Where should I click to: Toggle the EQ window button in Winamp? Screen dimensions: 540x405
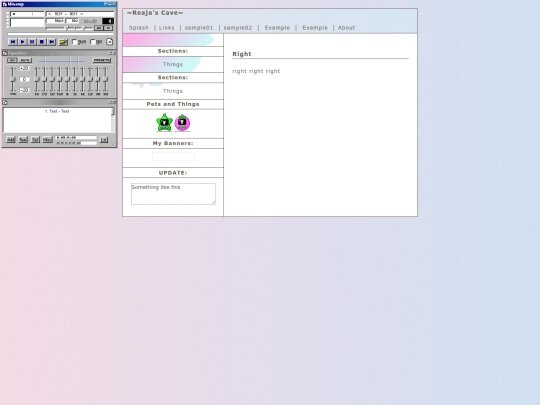(x=98, y=28)
